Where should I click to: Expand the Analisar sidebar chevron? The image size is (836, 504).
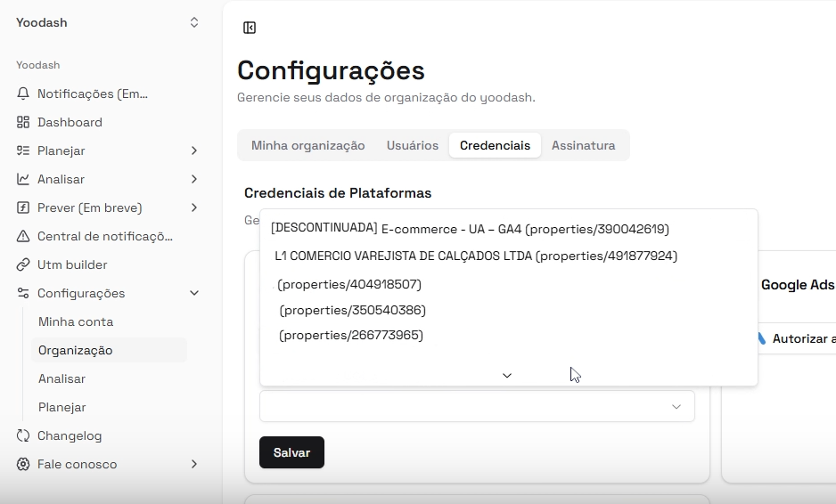[194, 179]
